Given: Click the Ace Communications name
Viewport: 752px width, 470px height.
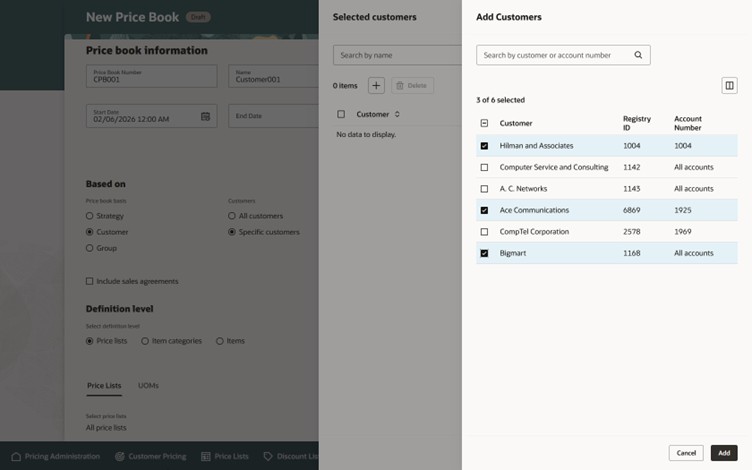Looking at the screenshot, I should click(x=534, y=210).
